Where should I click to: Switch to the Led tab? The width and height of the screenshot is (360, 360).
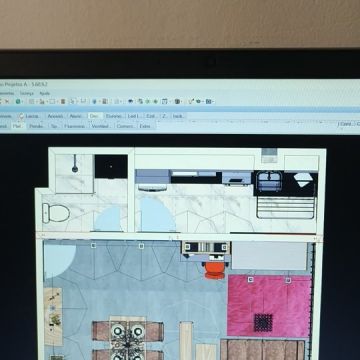point(133,116)
